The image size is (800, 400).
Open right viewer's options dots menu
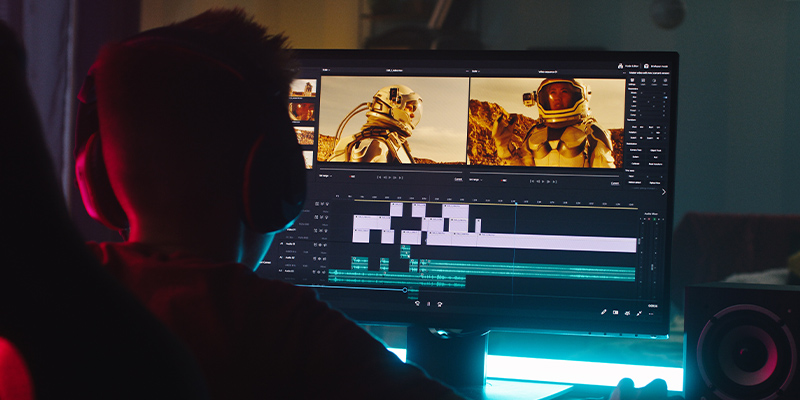pyautogui.click(x=624, y=73)
